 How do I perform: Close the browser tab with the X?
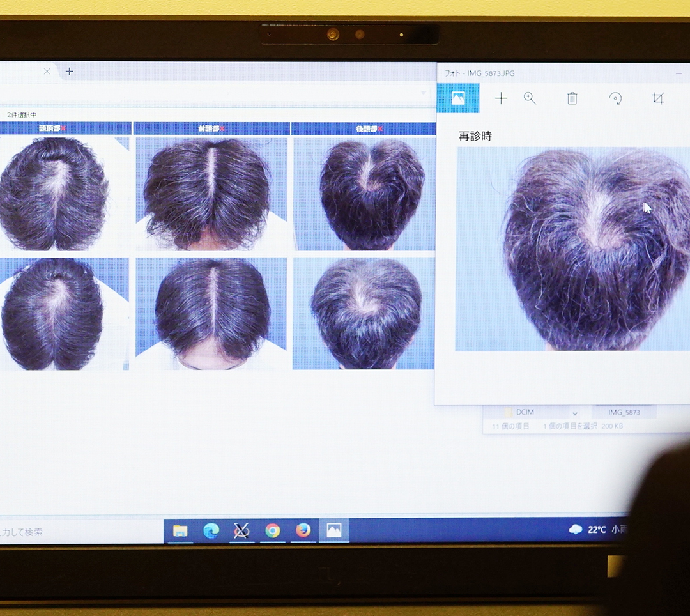coord(47,72)
